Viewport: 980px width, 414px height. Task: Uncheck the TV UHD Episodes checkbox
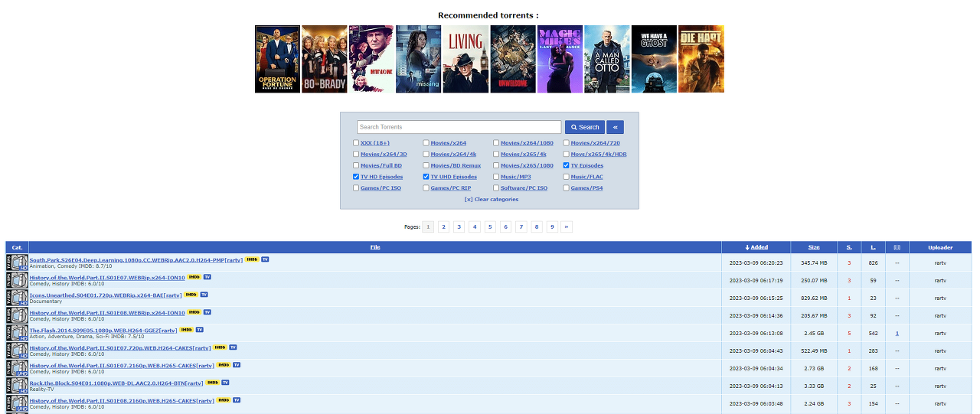click(426, 177)
